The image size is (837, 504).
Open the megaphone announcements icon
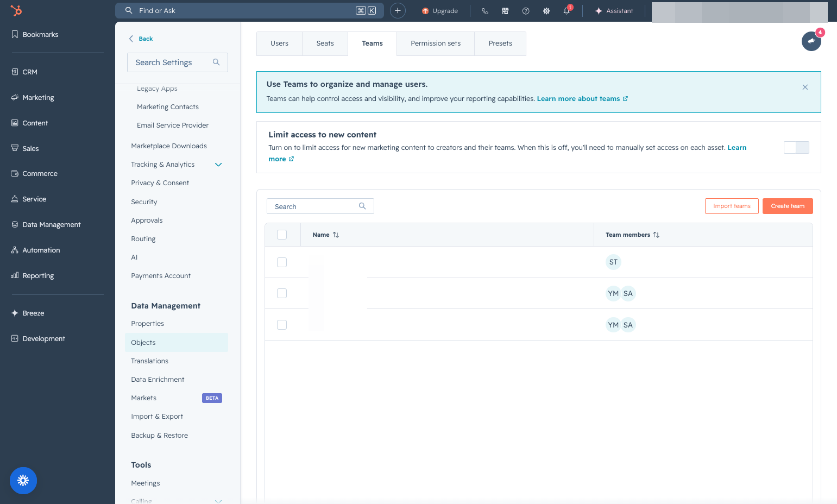811,41
